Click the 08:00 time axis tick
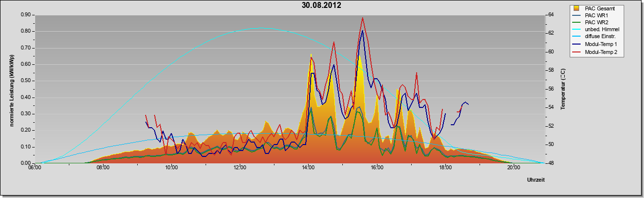This screenshot has width=644, height=198. coord(103,167)
